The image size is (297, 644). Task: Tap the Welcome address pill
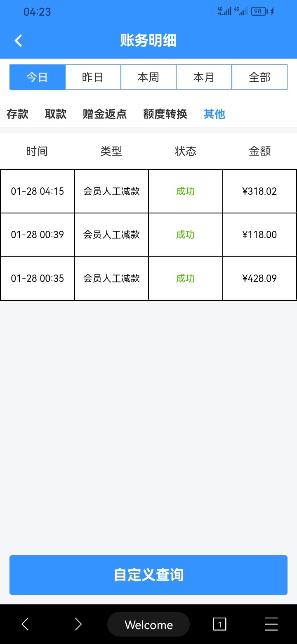click(x=148, y=624)
